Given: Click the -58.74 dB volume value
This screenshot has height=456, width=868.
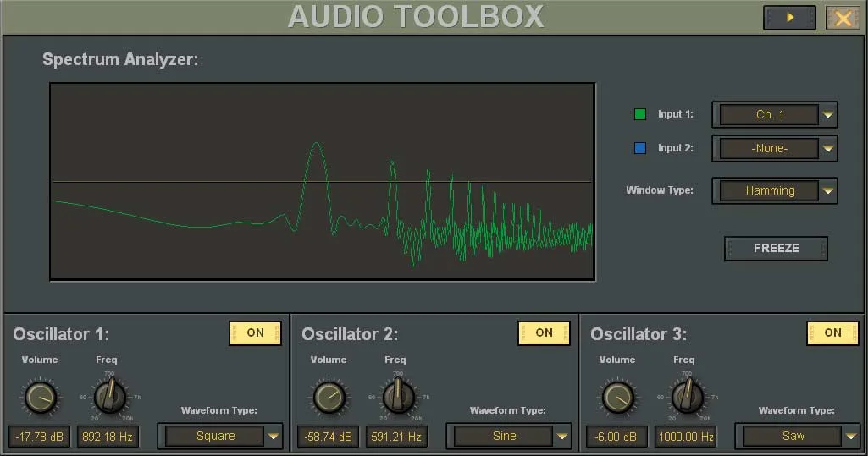Looking at the screenshot, I should click(329, 437).
